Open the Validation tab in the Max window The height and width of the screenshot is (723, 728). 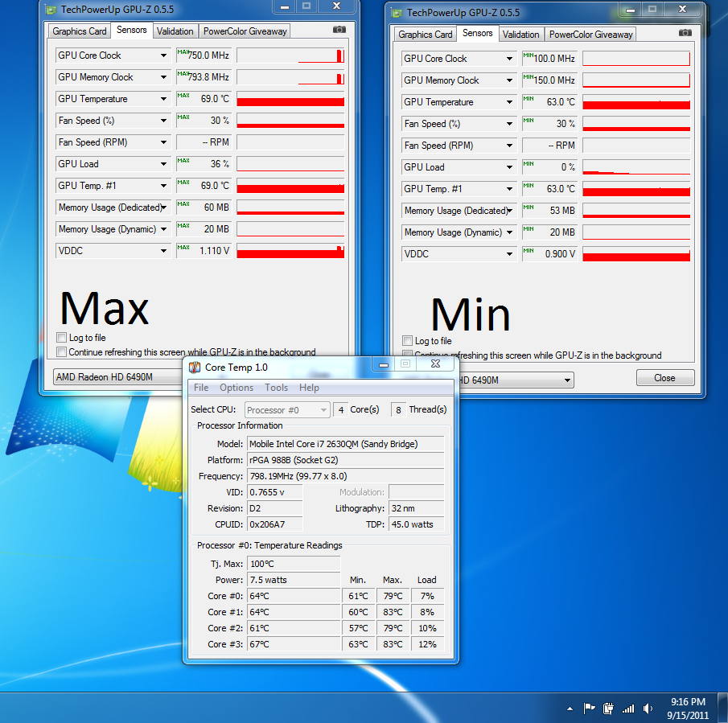[x=175, y=31]
